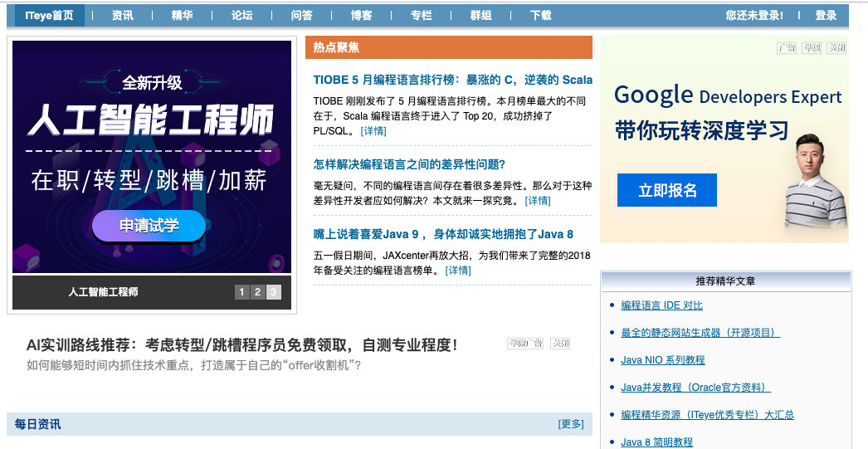
Task: Click 详情 under the 差异性问题 article
Action: click(538, 200)
